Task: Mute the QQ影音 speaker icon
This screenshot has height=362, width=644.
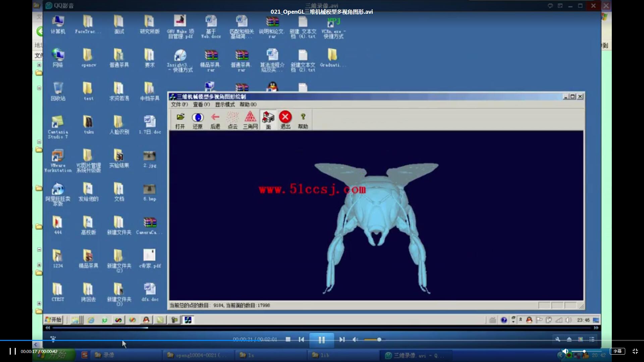Action: point(355,340)
